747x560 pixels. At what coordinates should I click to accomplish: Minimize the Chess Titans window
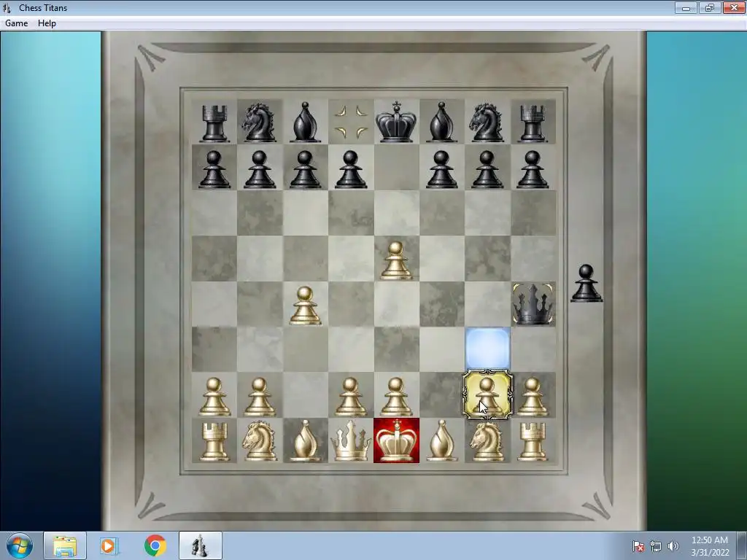coord(686,7)
